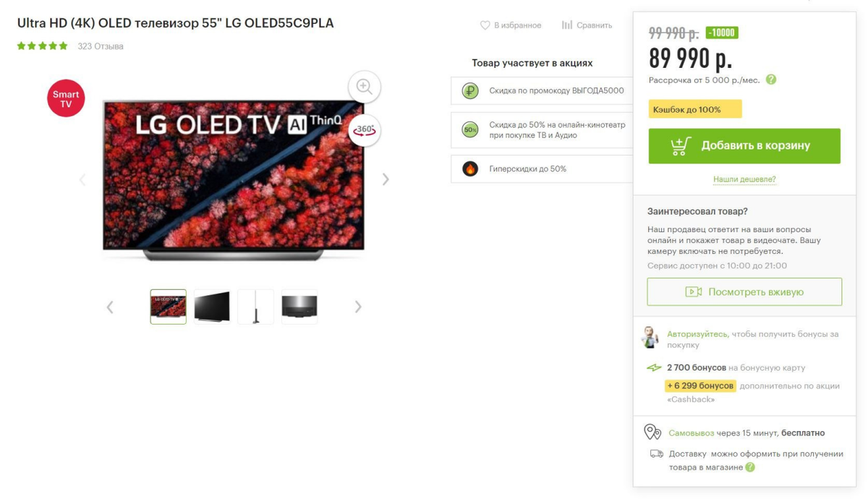
Task: Open the 323 Отзыва reviews link
Action: coord(101,46)
